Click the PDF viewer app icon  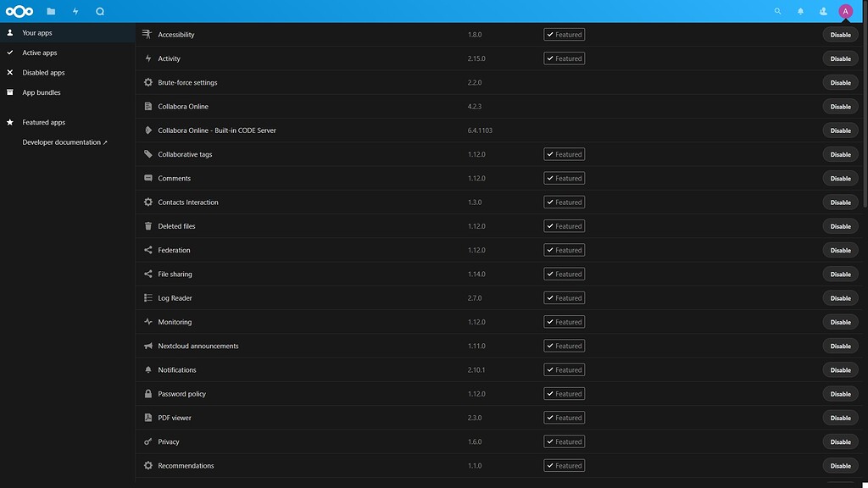click(148, 418)
